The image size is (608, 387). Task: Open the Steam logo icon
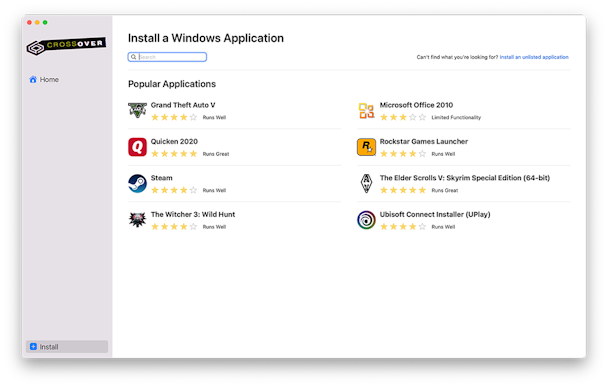tap(137, 183)
